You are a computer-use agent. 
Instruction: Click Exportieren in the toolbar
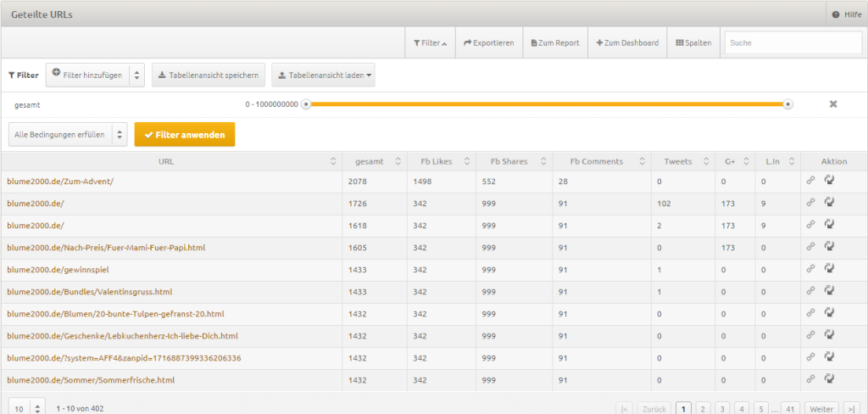click(489, 42)
